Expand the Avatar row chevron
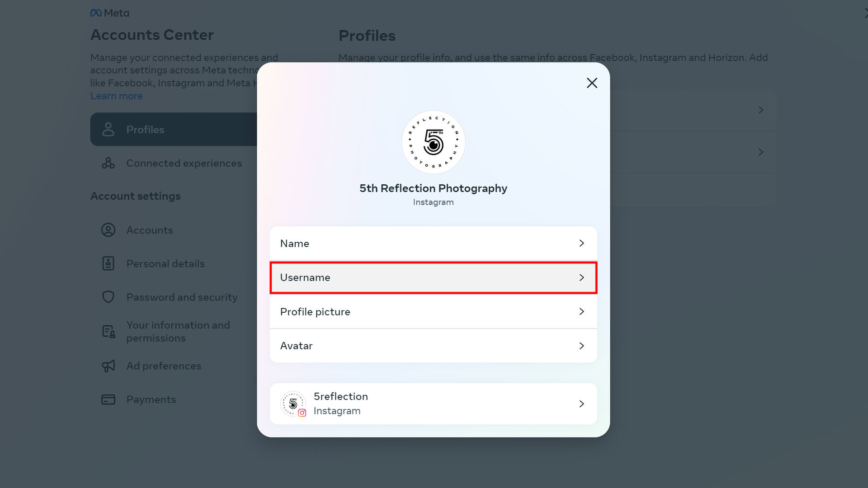The image size is (868, 488). [581, 346]
